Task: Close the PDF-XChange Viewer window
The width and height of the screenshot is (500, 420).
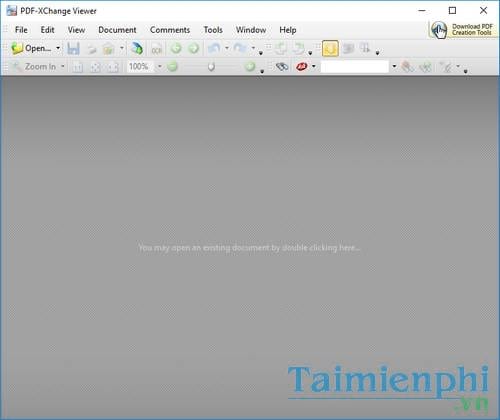Action: click(x=483, y=11)
